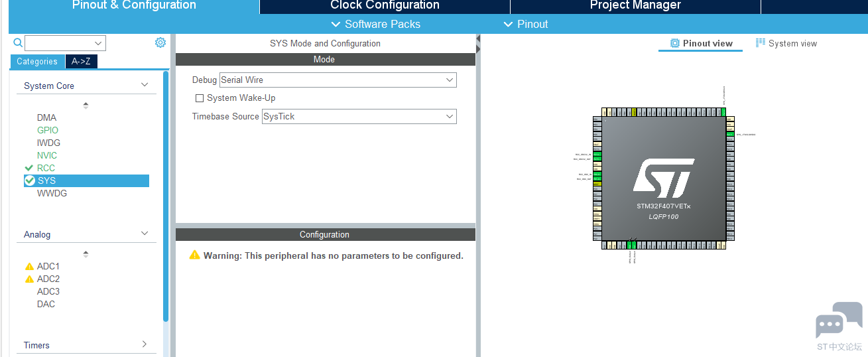The width and height of the screenshot is (868, 357).
Task: Select DAC peripheral
Action: 46,304
